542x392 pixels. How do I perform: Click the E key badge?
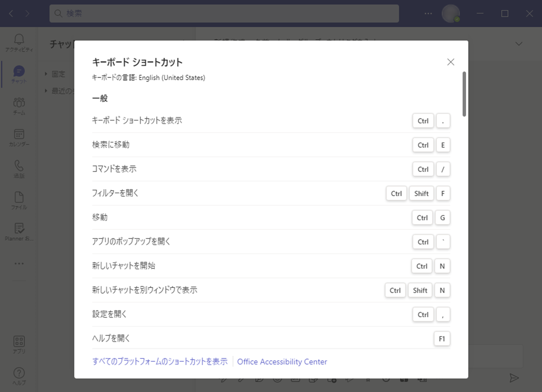click(443, 145)
